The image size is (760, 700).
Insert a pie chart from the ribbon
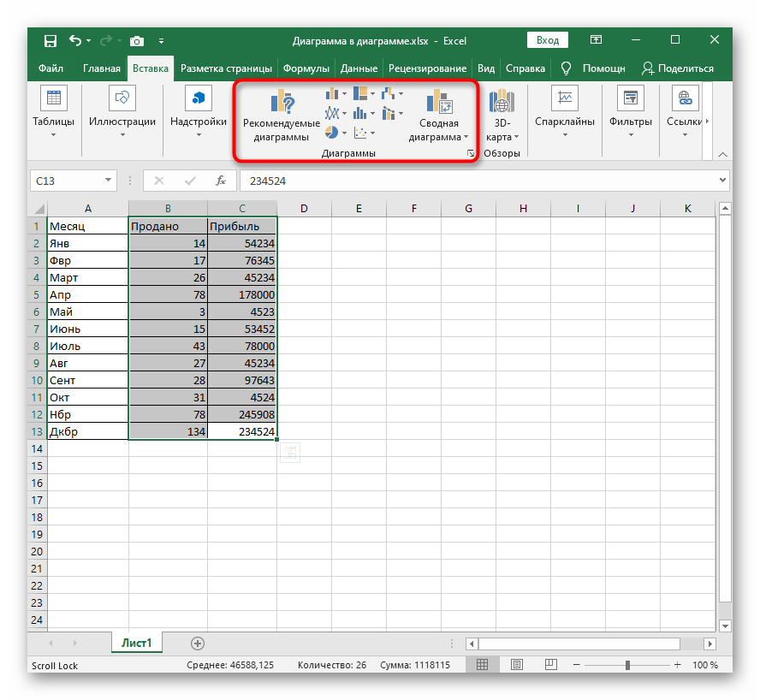pos(333,132)
